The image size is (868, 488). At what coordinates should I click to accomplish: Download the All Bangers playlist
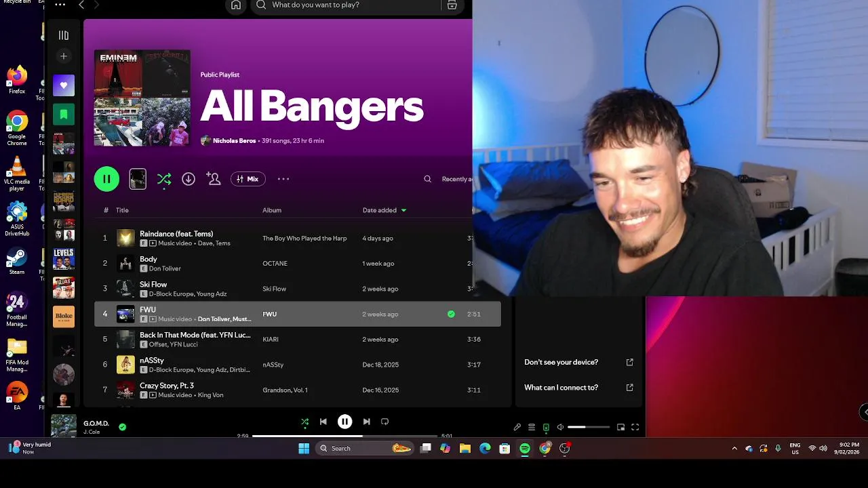[189, 179]
